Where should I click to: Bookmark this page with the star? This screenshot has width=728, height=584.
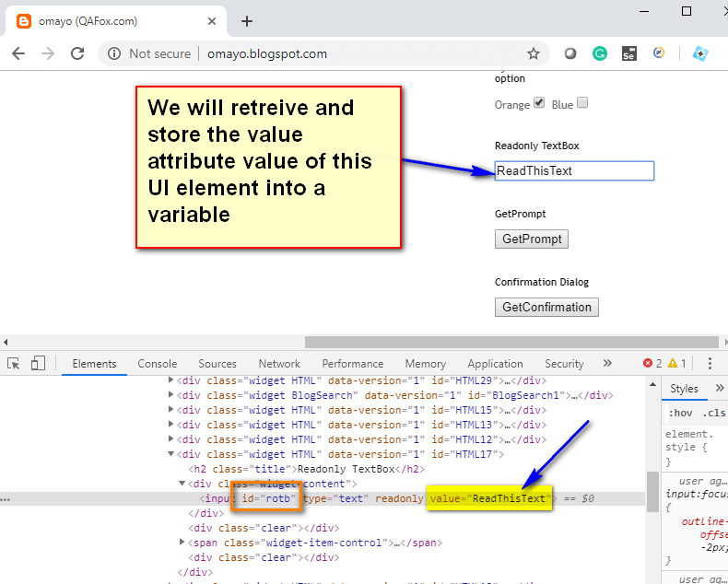(534, 53)
